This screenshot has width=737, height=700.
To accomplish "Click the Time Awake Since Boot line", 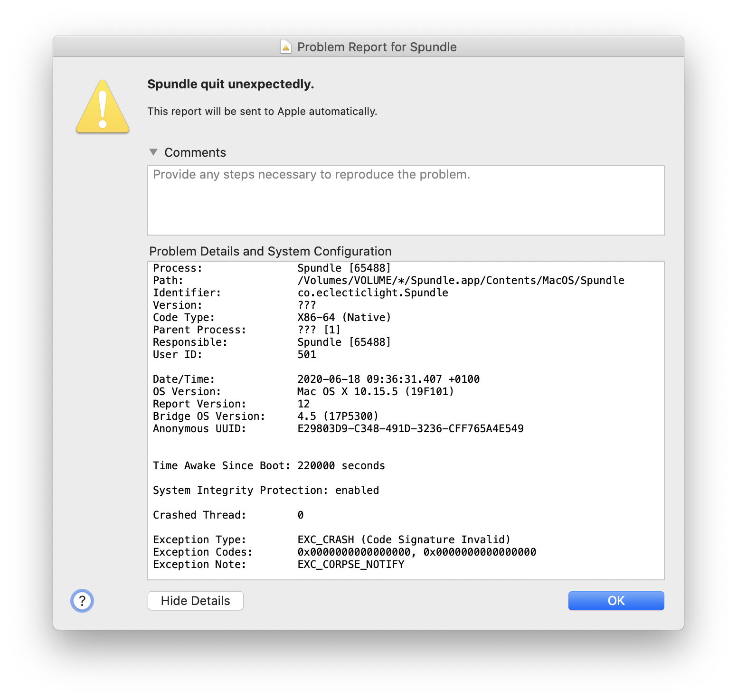I will pyautogui.click(x=269, y=466).
